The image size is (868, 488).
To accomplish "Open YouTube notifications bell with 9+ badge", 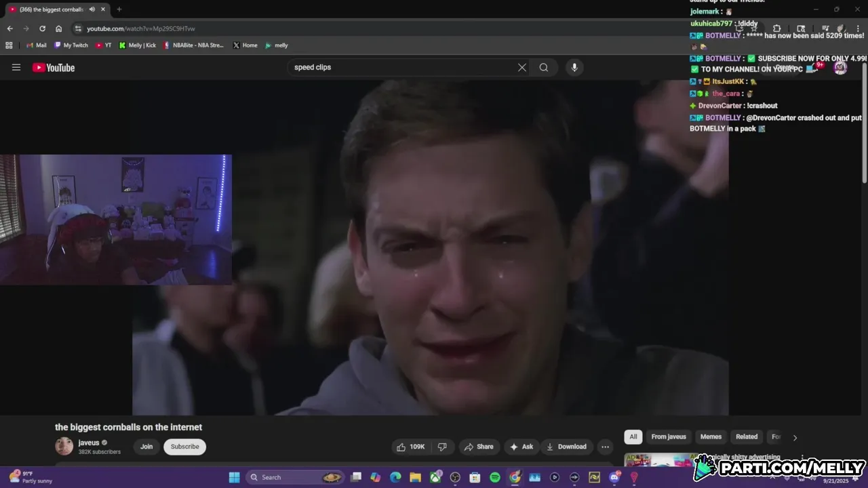I will (816, 67).
